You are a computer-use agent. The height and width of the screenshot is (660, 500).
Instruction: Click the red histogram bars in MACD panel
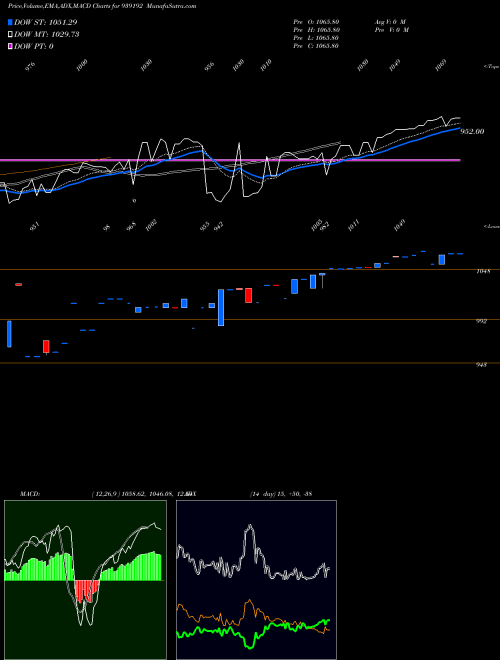coord(87,591)
